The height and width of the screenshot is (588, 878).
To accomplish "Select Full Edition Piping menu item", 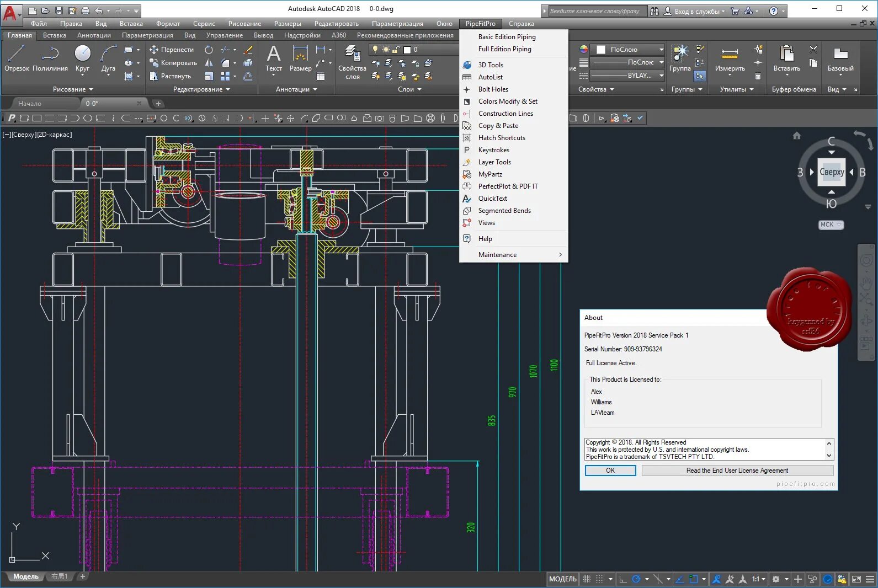I will [x=504, y=49].
